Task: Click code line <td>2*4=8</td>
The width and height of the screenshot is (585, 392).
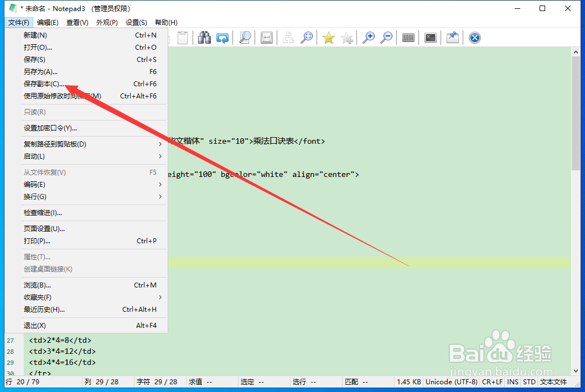Action: 60,340
